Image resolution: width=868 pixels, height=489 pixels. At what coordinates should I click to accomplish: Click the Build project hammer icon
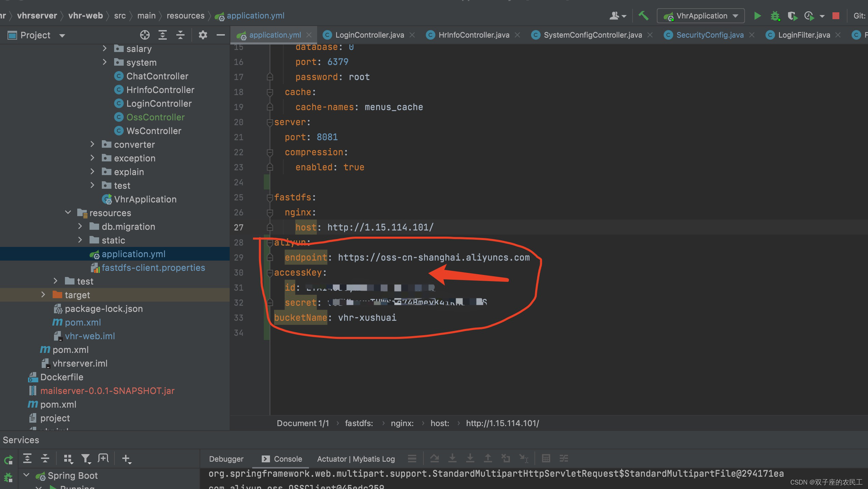(643, 16)
